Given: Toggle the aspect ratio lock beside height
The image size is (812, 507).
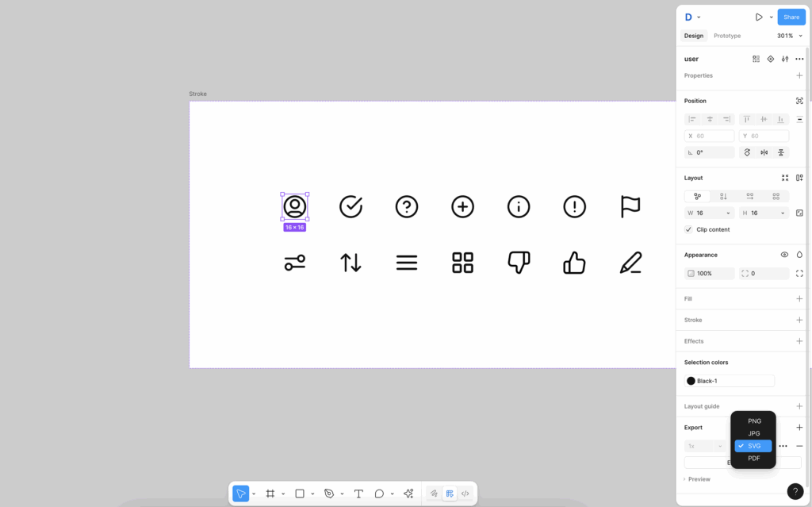Looking at the screenshot, I should pos(799,213).
